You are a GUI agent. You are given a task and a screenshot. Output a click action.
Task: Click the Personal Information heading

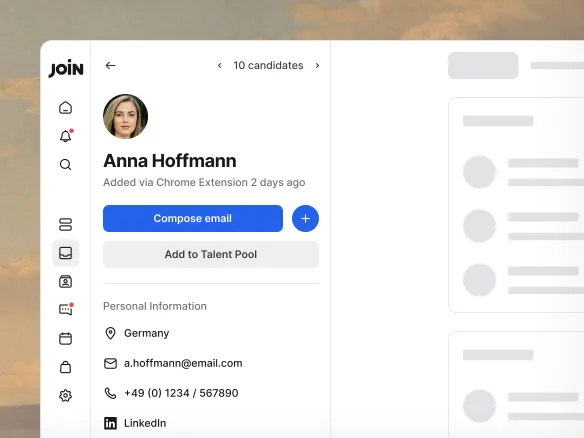155,306
